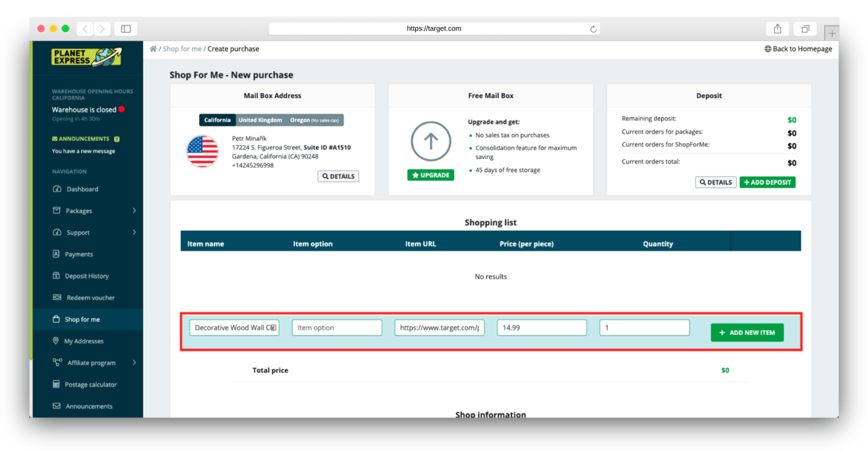Click the Item option input field

(x=337, y=328)
